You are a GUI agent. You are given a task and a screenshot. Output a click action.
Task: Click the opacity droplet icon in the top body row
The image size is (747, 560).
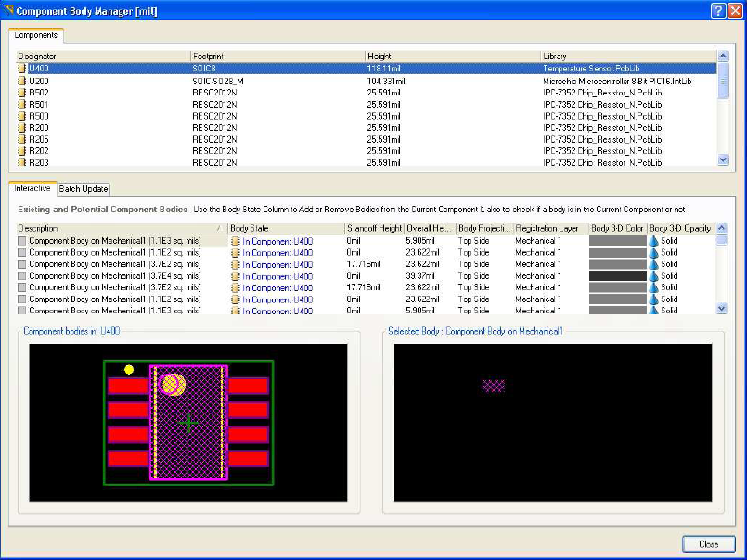(x=653, y=241)
